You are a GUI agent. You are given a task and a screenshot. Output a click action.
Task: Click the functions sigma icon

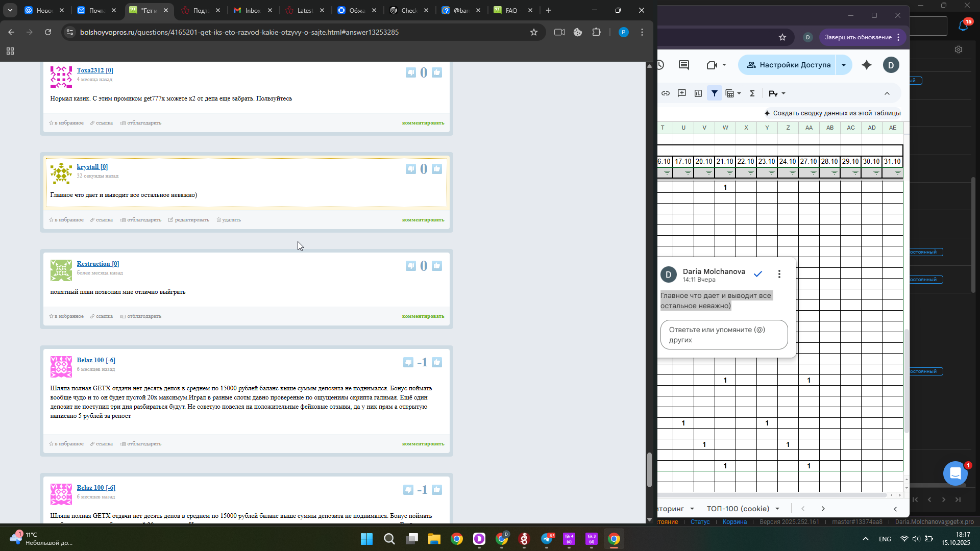[752, 93]
